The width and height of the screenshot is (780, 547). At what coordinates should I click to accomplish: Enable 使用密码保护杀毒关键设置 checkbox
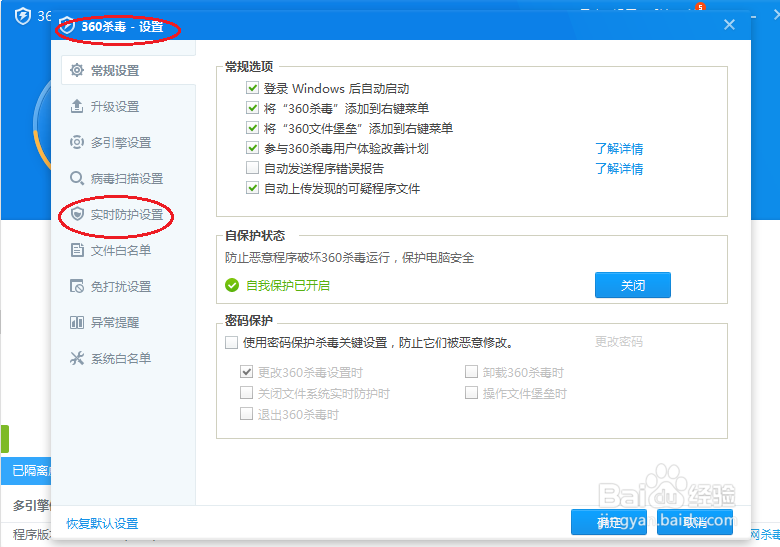pos(231,342)
